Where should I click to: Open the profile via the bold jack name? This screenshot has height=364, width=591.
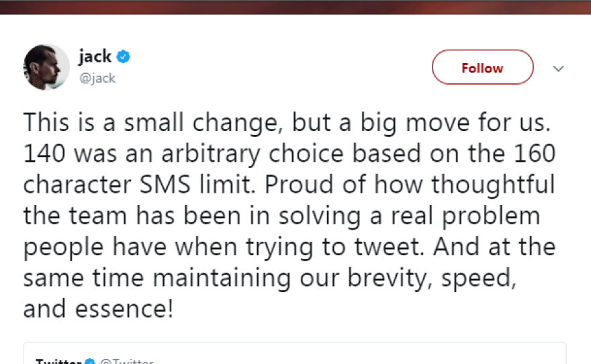tap(95, 56)
